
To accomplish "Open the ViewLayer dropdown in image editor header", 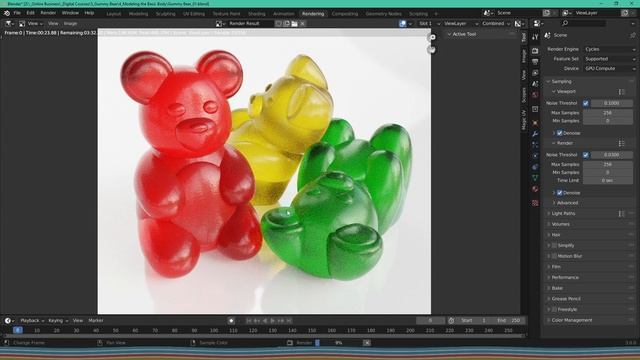I will 460,24.
